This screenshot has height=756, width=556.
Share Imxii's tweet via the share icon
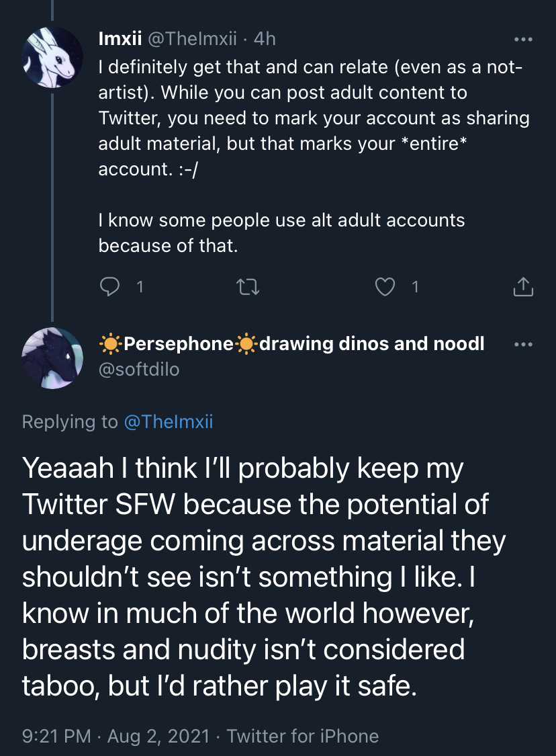[x=523, y=286]
